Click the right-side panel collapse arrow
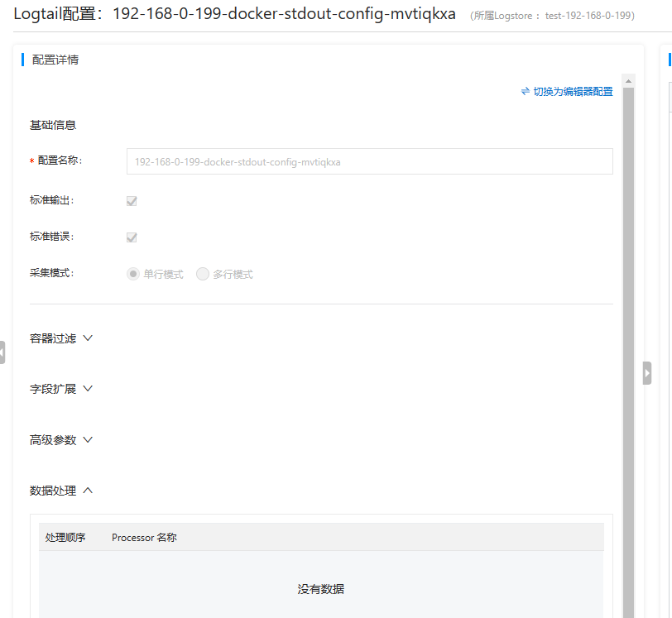The width and height of the screenshot is (672, 618). pos(647,373)
